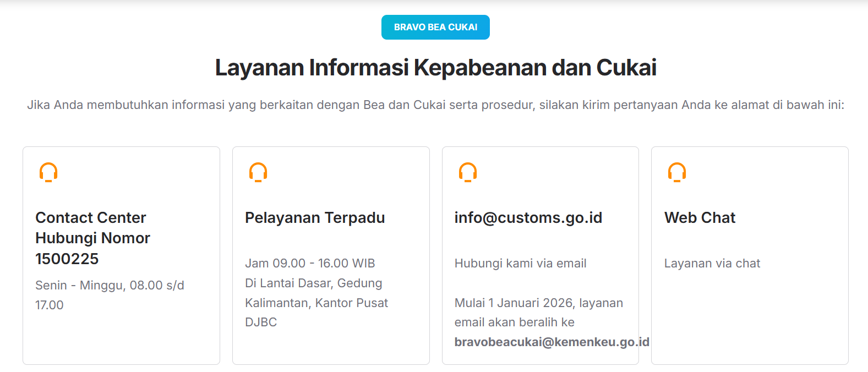Click the 1500225 hotline number
This screenshot has height=372, width=868.
(x=67, y=259)
